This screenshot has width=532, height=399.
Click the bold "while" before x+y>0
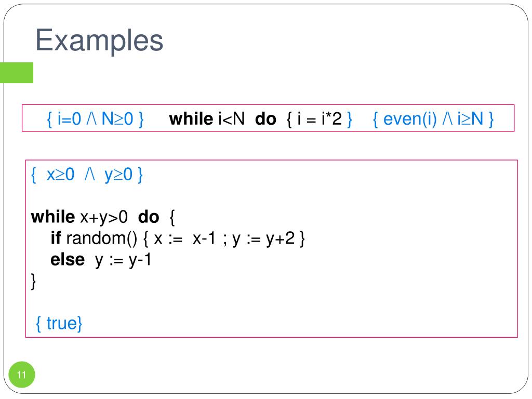[53, 217]
